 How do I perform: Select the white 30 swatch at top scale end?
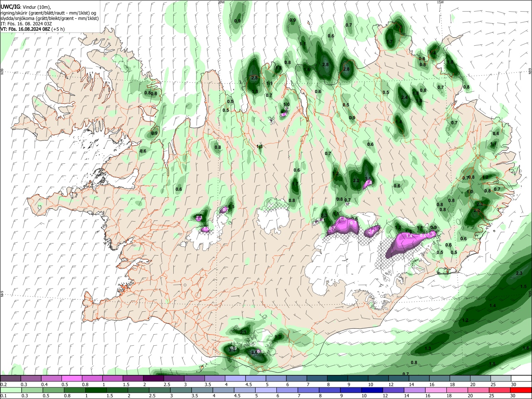coord(521,379)
